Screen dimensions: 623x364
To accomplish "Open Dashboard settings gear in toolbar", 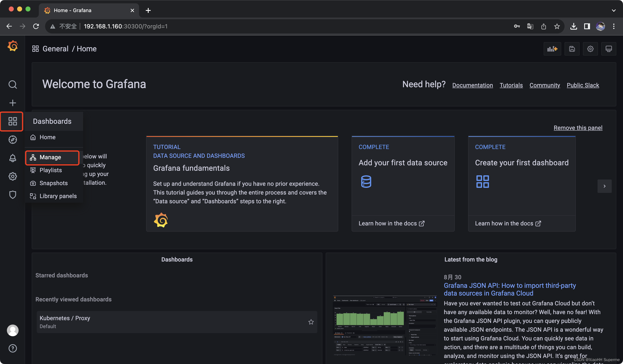I will click(x=590, y=49).
